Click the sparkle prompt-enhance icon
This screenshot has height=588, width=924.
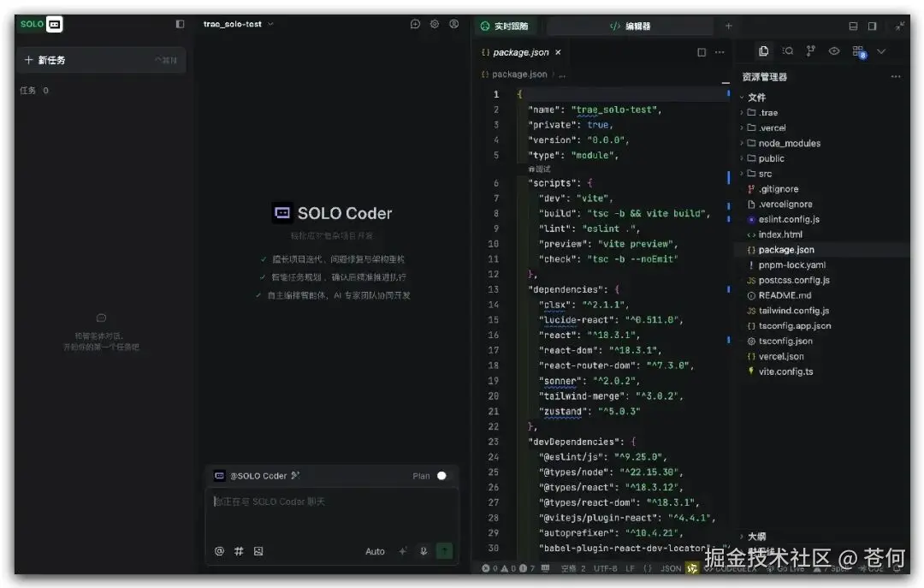(402, 551)
